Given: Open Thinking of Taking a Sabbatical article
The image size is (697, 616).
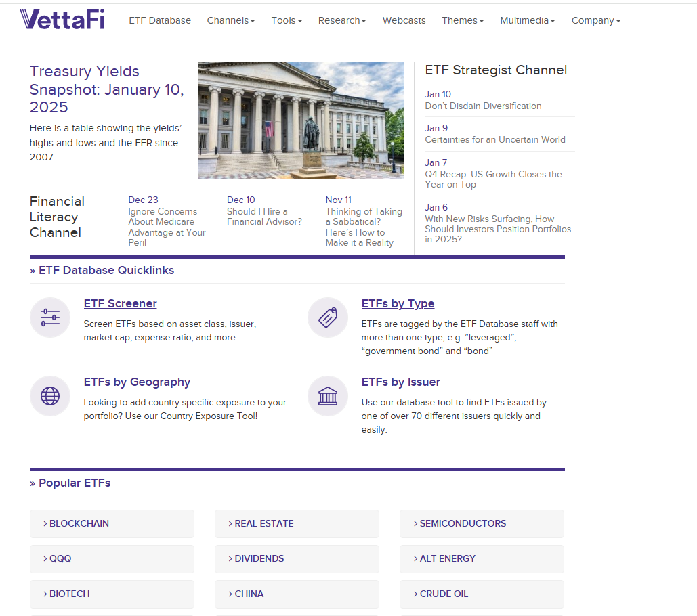Looking at the screenshot, I should (x=364, y=227).
